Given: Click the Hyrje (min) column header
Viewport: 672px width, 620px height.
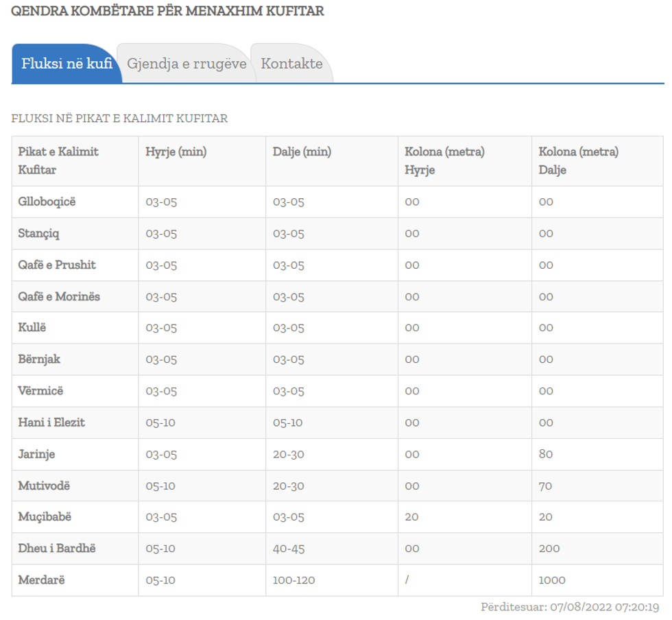Looking at the screenshot, I should [x=176, y=152].
